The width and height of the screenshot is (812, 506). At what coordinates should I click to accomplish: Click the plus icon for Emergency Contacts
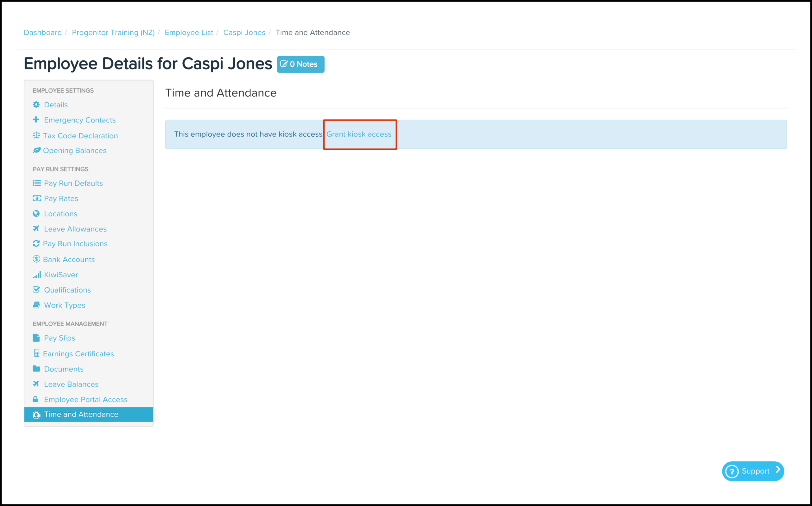point(36,120)
